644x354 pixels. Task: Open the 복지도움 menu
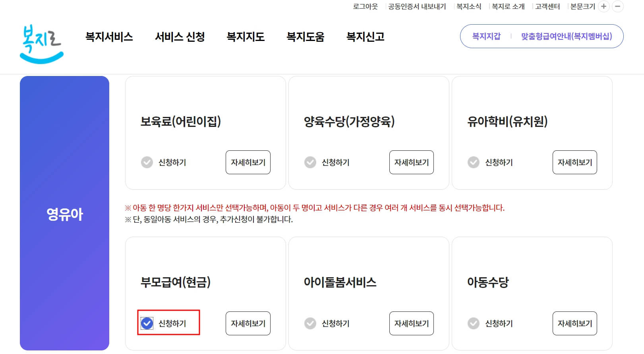[305, 37]
